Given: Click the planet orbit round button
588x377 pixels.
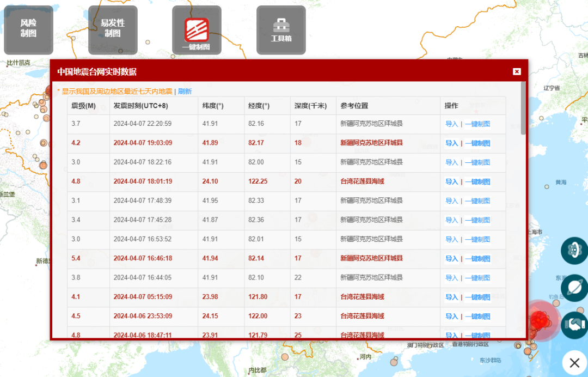Looking at the screenshot, I should click(574, 288).
